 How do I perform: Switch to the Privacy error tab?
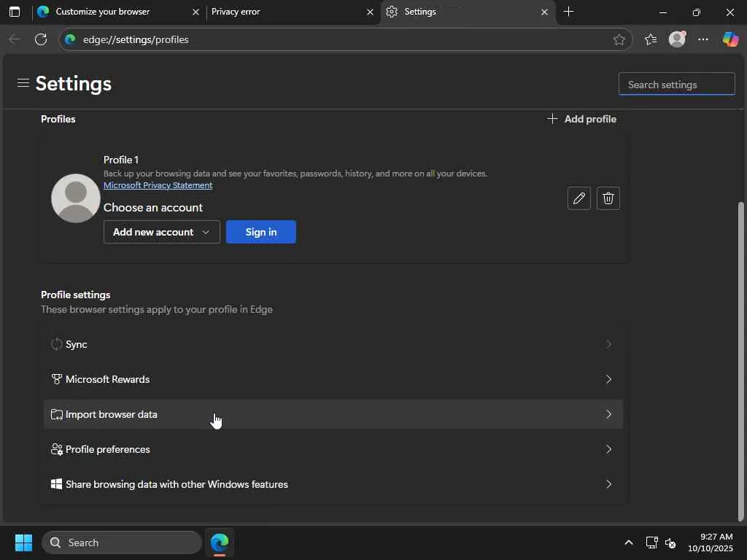291,12
